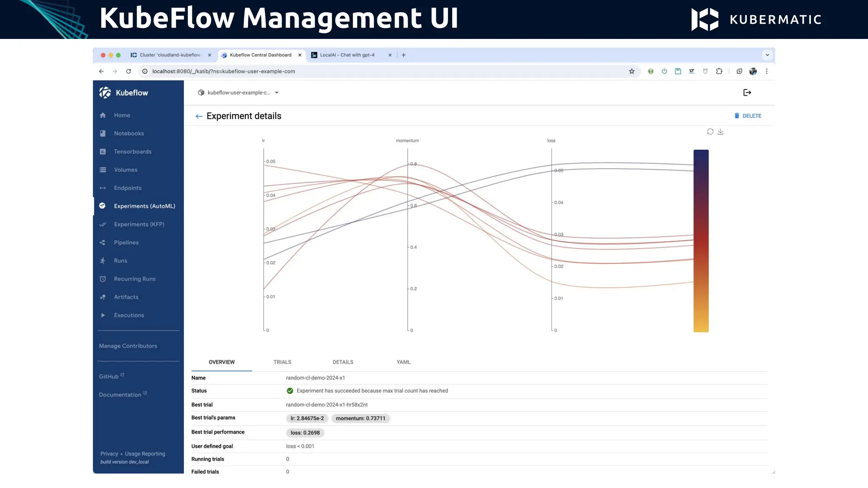Go back using the Experiment details arrow
868x488 pixels.
[x=199, y=116]
